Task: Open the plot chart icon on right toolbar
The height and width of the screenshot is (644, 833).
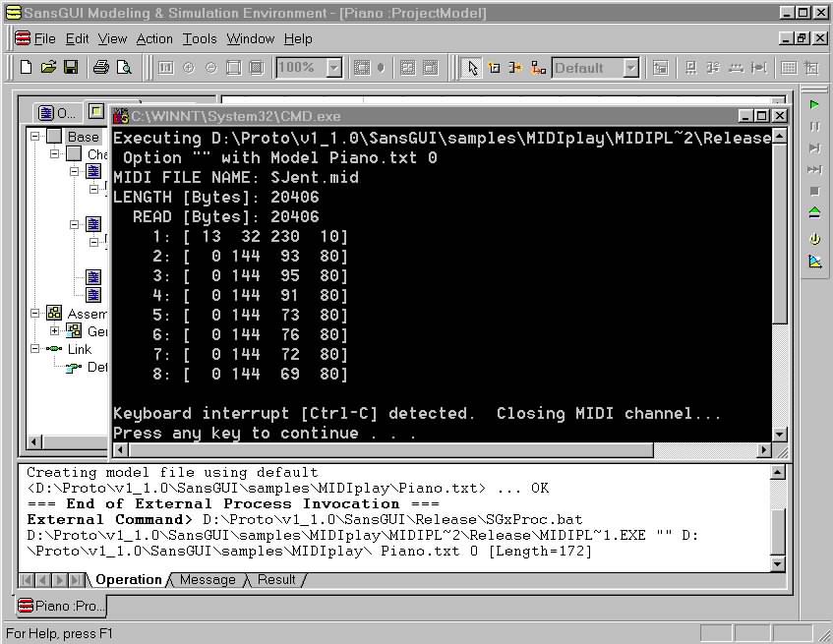Action: pos(814,262)
